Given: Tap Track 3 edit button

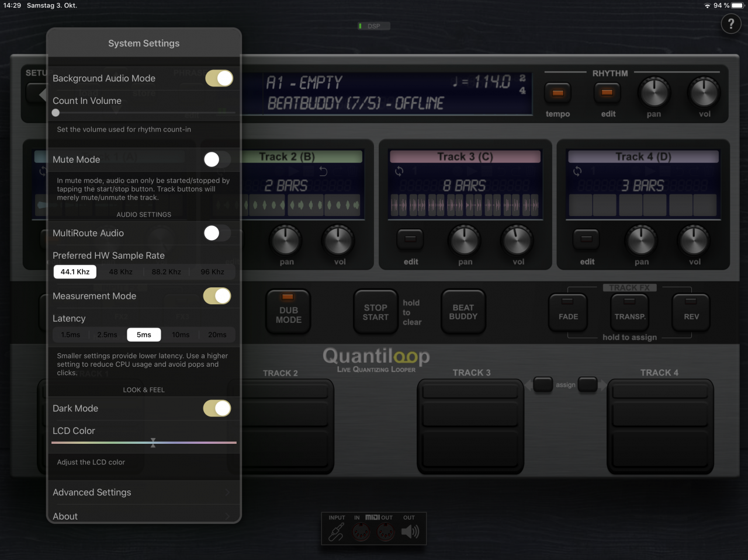Looking at the screenshot, I should click(411, 239).
